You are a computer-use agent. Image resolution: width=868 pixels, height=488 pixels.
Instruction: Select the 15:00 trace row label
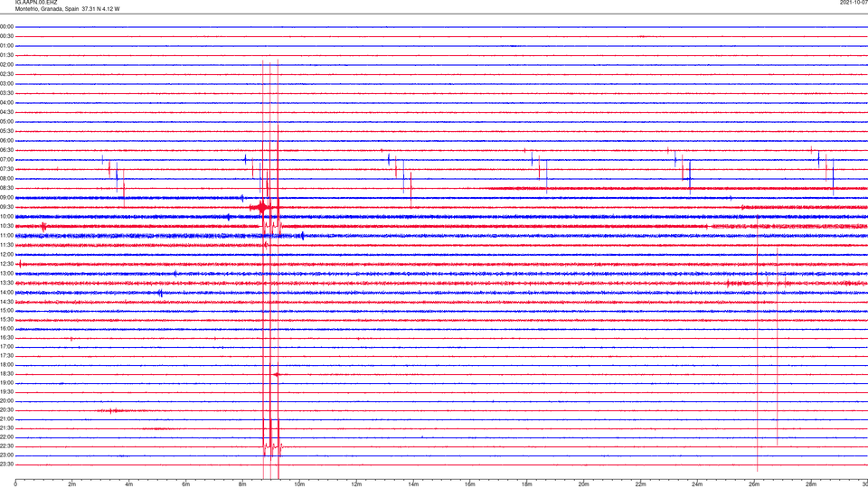[x=6, y=310]
